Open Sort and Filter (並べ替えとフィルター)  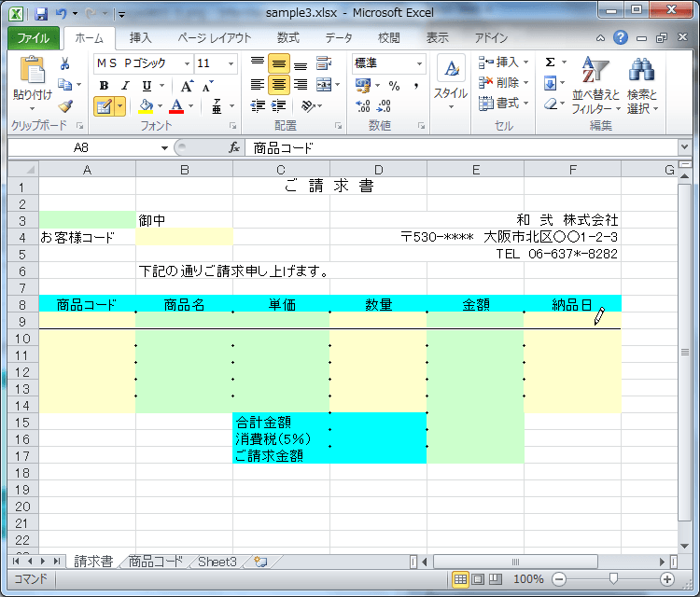pyautogui.click(x=596, y=85)
